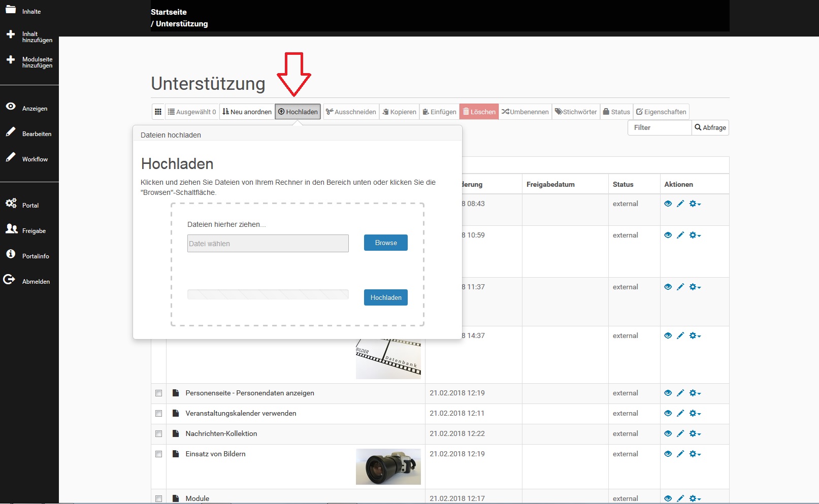Open Portal settings gears icon
819x504 pixels.
pos(11,204)
